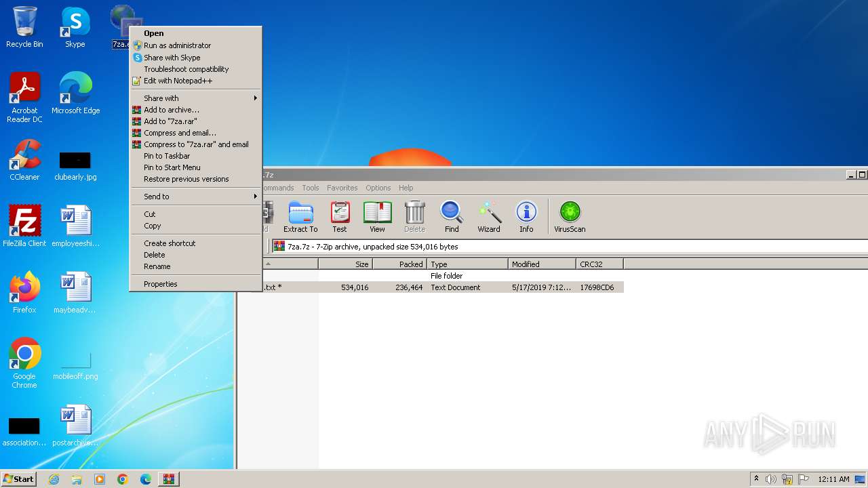The height and width of the screenshot is (488, 868).
Task: Choose Add to archive... entry
Action: click(x=195, y=110)
